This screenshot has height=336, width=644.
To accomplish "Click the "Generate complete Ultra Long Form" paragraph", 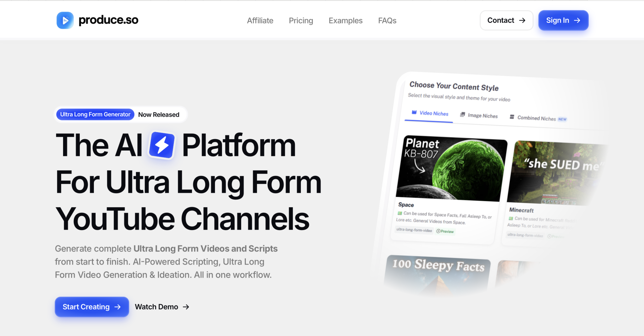I will [166, 262].
